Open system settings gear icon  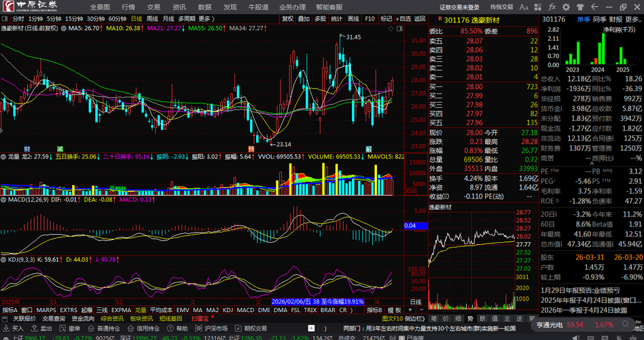coord(566,7)
